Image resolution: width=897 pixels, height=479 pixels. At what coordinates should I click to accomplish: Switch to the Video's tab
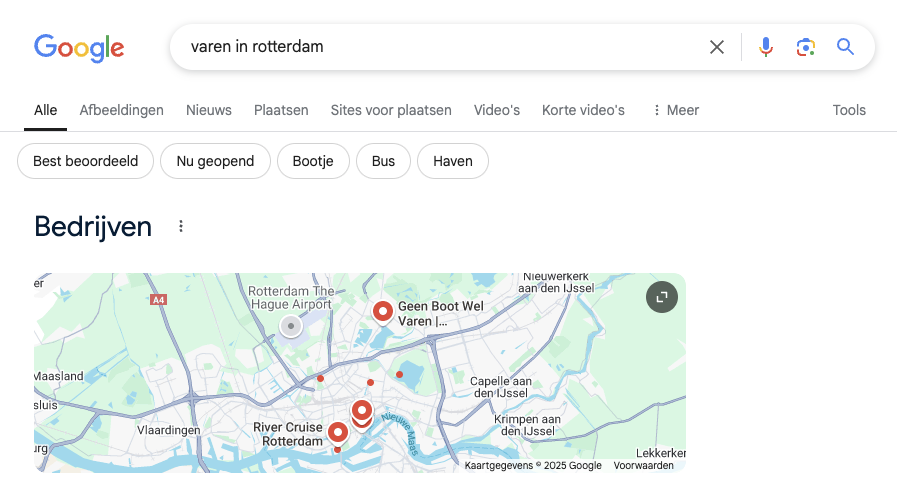click(x=497, y=110)
